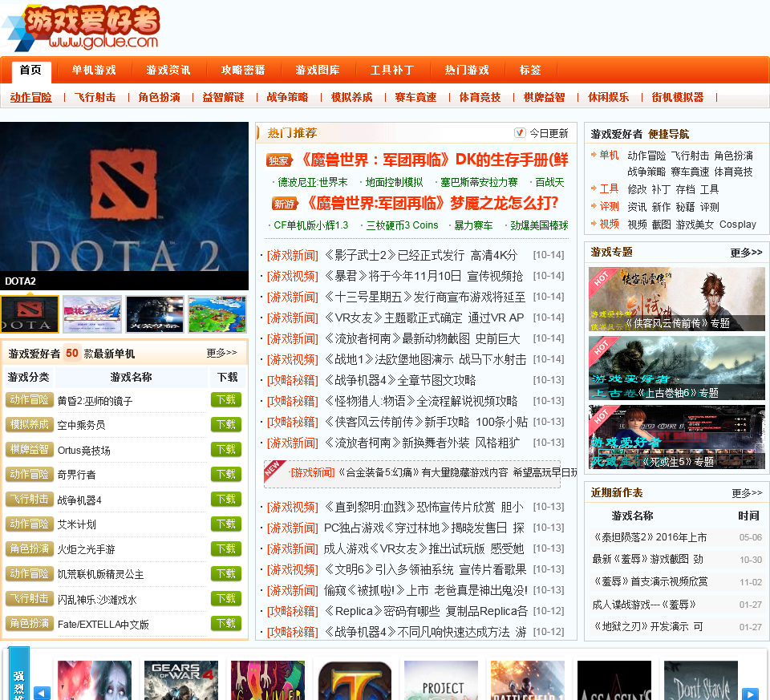
Task: Open the Don't Starve cover thumbnail
Action: click(x=701, y=680)
